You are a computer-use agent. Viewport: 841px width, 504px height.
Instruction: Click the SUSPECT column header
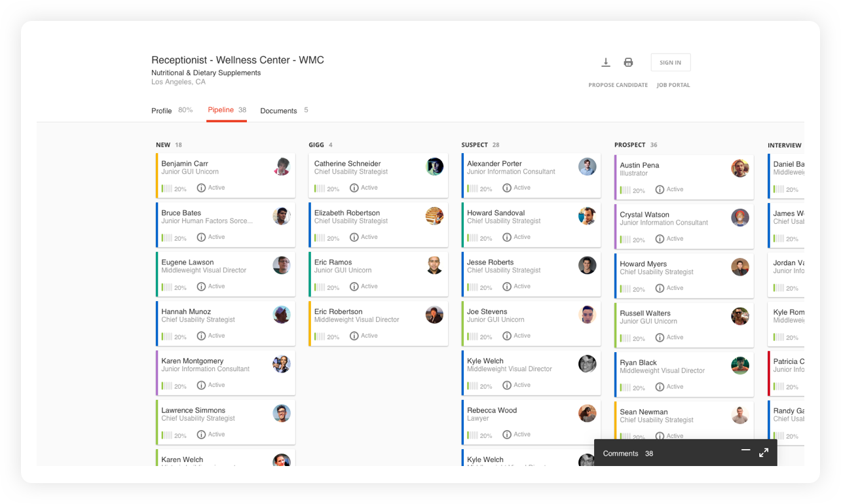pyautogui.click(x=474, y=145)
